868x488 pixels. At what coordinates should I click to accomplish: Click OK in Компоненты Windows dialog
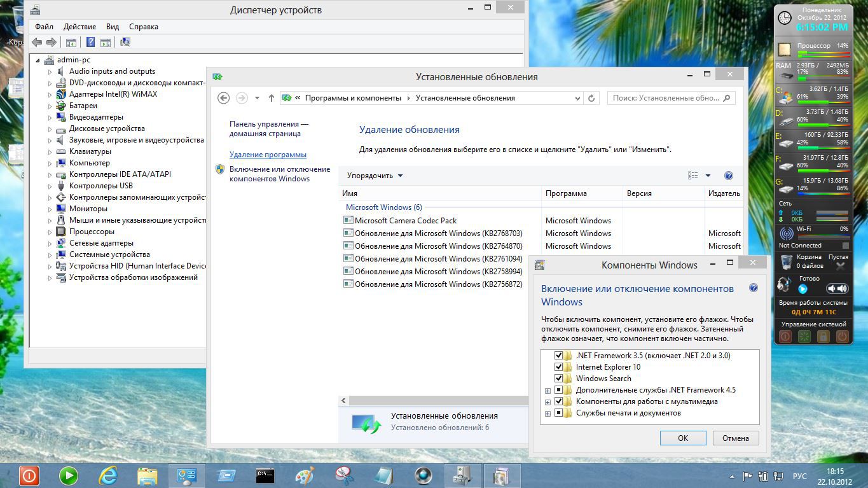[x=683, y=438]
